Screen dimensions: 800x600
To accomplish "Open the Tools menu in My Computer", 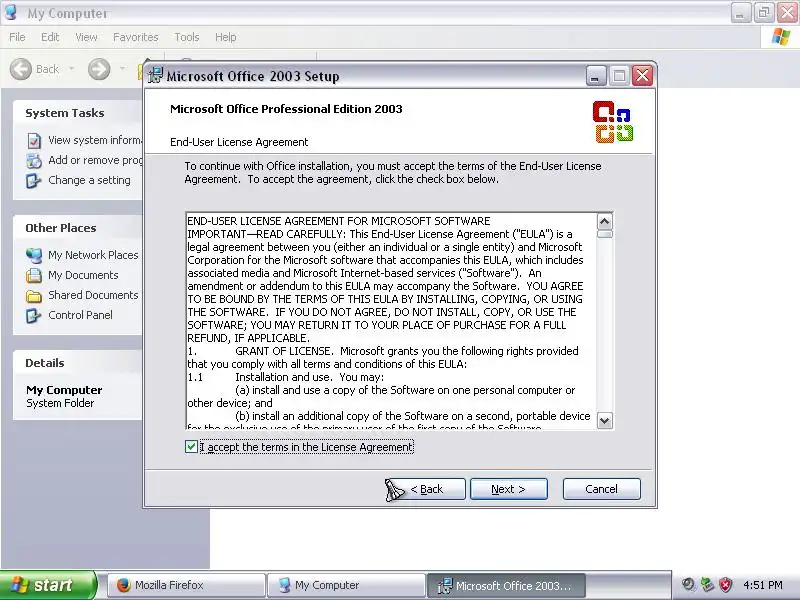I will (x=187, y=37).
